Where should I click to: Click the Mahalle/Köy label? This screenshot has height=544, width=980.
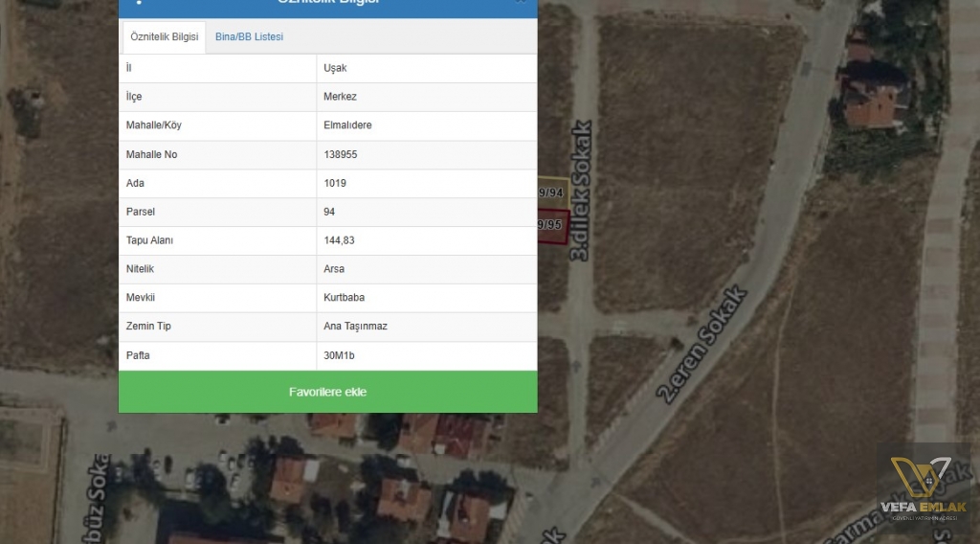[x=154, y=125]
